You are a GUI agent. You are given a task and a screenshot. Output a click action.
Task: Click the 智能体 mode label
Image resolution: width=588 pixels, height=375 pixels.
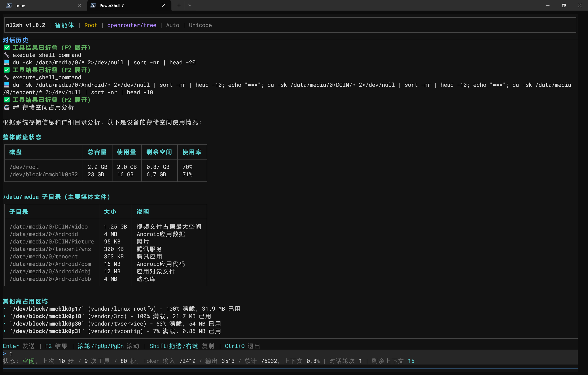click(64, 25)
